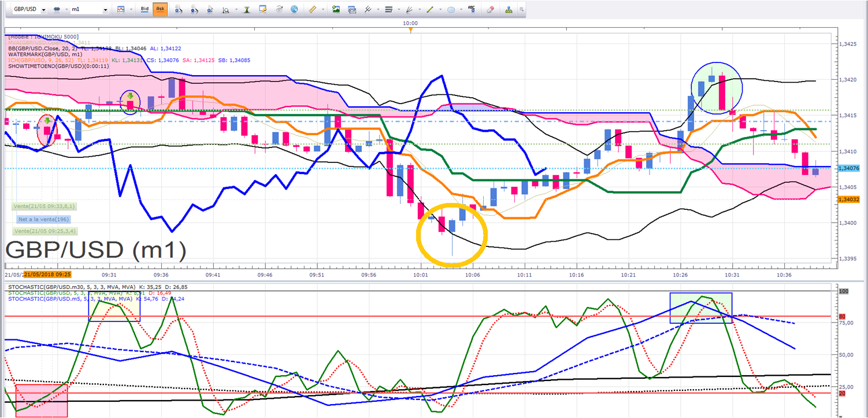
Task: Select the pitchfork drawing tool
Action: click(367, 10)
